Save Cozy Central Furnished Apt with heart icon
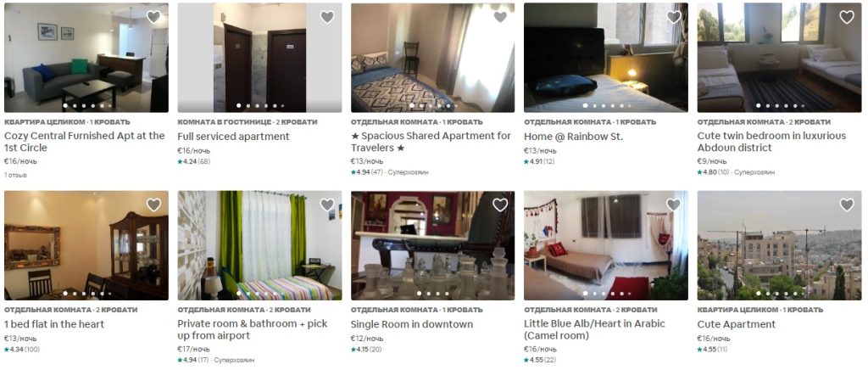868x370 pixels. [153, 17]
